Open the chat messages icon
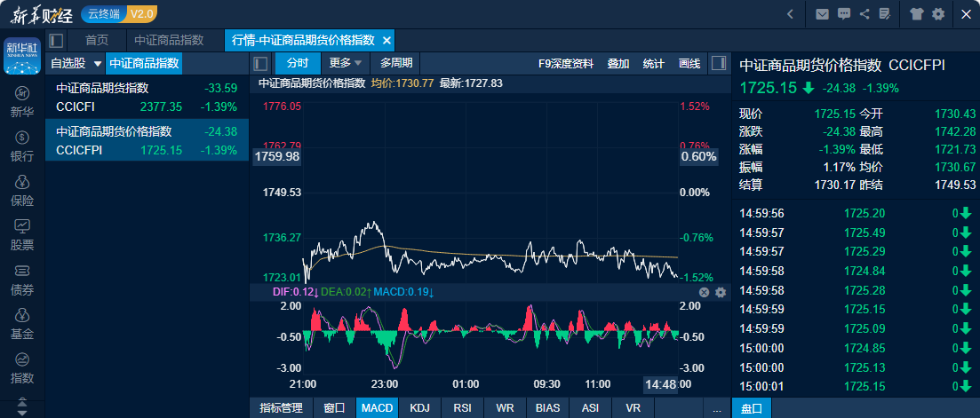980x418 pixels. click(x=843, y=14)
